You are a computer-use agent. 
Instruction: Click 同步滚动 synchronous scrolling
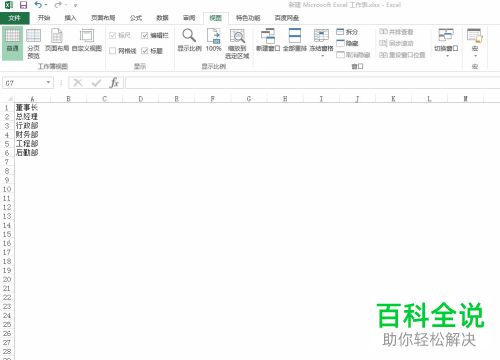click(x=396, y=43)
